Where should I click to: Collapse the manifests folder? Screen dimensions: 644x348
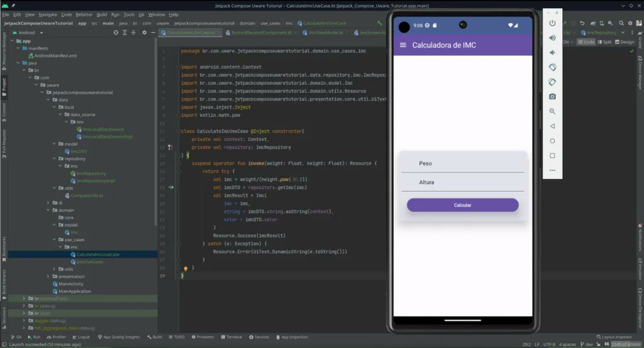[18, 48]
